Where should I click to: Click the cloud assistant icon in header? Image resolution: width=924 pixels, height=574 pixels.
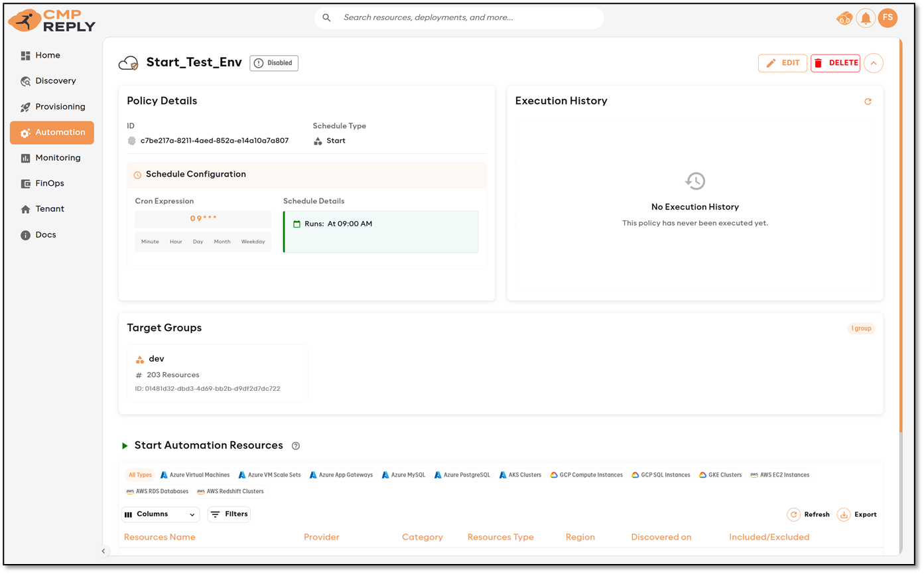point(844,19)
